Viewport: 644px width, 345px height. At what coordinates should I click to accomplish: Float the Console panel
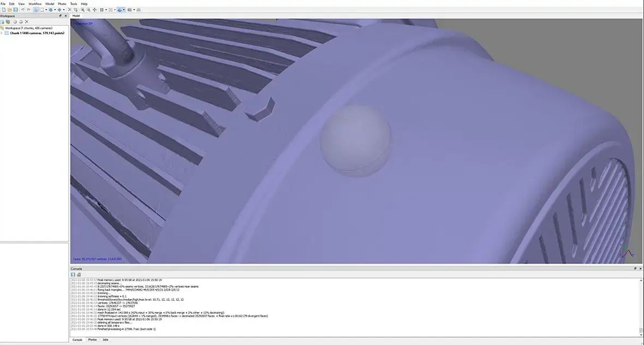(x=635, y=269)
